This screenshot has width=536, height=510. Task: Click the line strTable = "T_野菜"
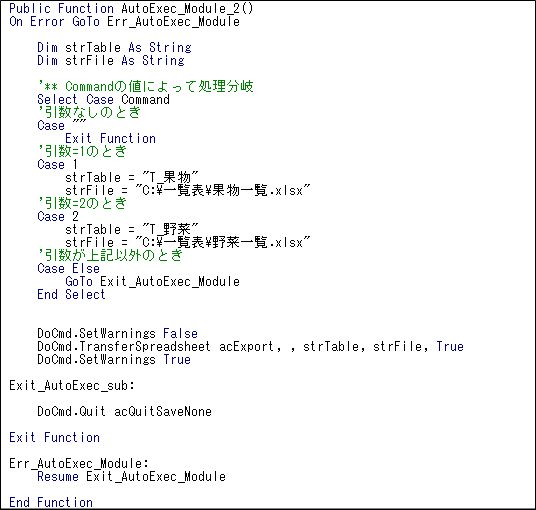point(132,229)
